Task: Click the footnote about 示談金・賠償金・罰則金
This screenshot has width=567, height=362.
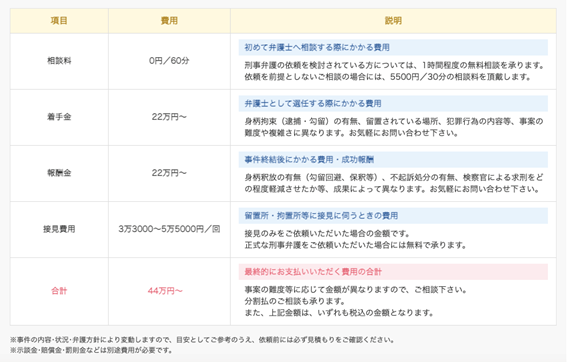Action: pyautogui.click(x=91, y=350)
